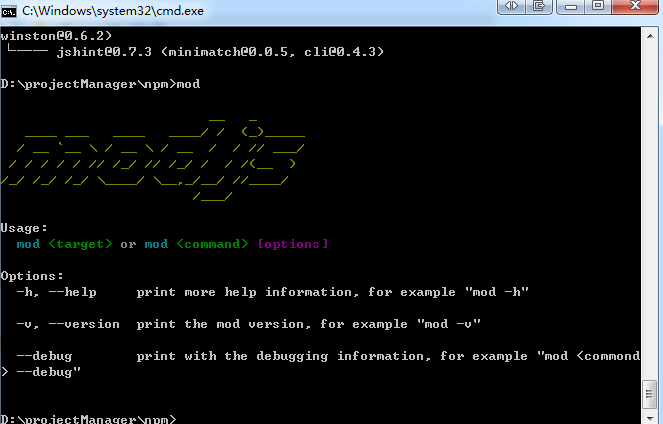The image size is (663, 424).
Task: Click the text print with the debugging information
Action: pos(280,356)
